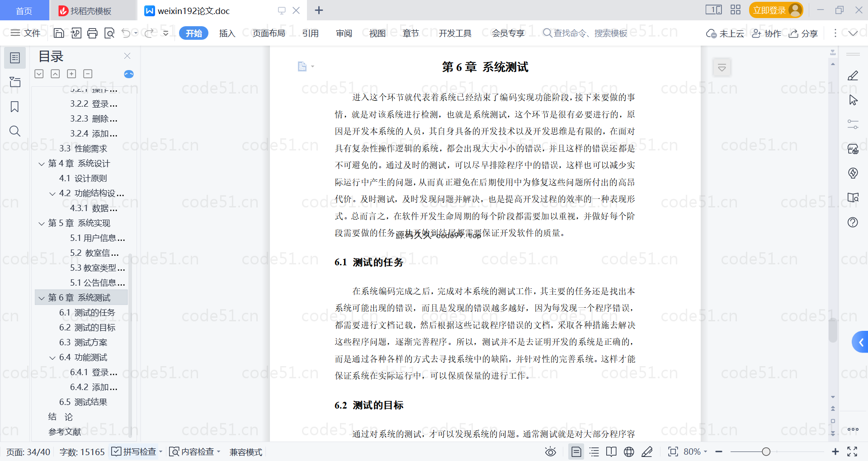Click the search commands input field

pos(585,33)
